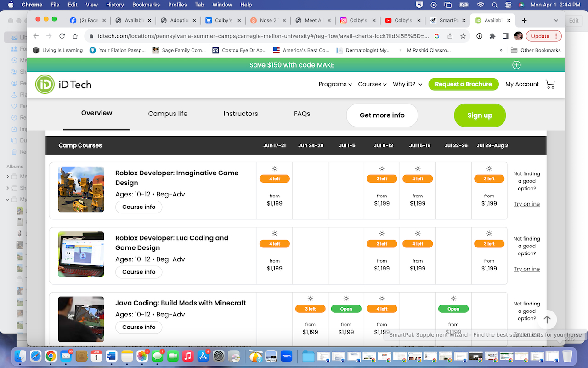The image size is (588, 368).
Task: Click the address bar URL field
Action: (x=257, y=36)
